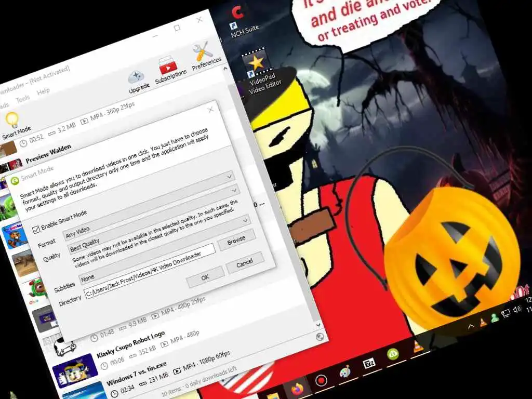Click the MP4 · 1080p 60fps format text
This screenshot has height=399, width=532.
click(207, 362)
